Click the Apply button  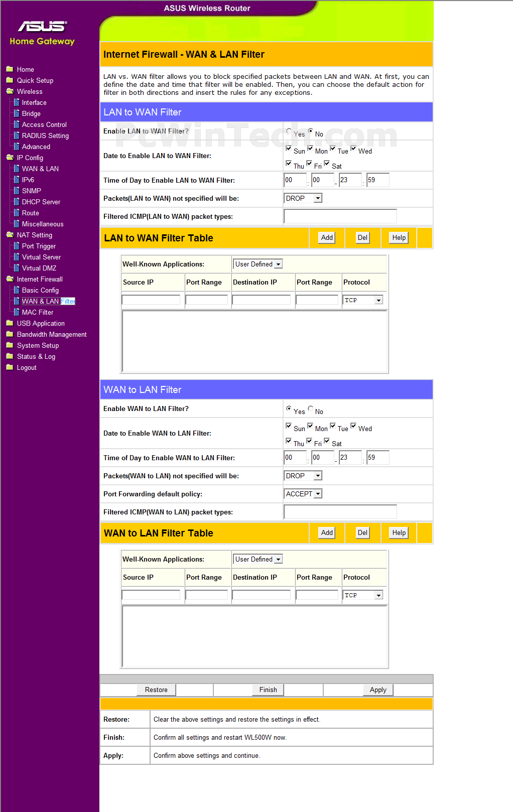(x=378, y=690)
